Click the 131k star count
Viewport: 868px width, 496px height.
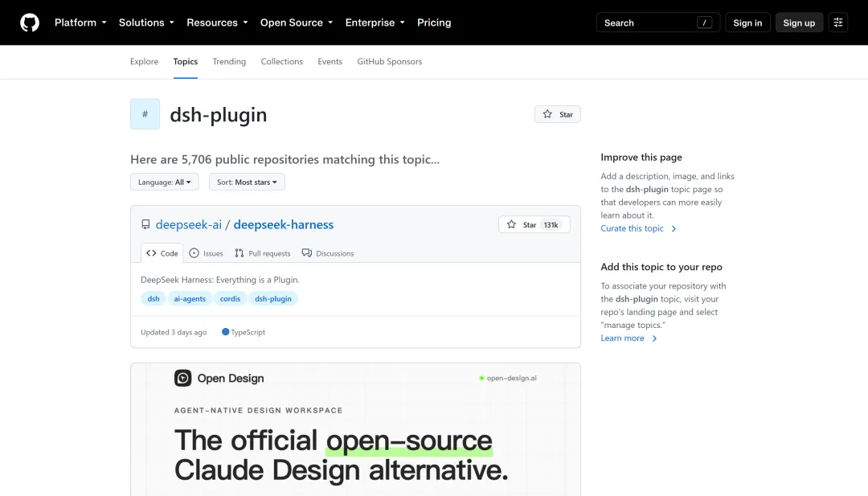[551, 225]
